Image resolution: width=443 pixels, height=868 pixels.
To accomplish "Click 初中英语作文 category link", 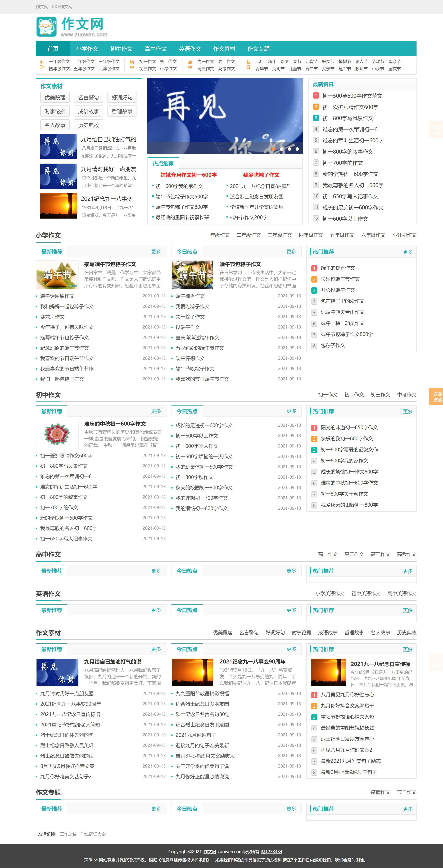I will (366, 593).
